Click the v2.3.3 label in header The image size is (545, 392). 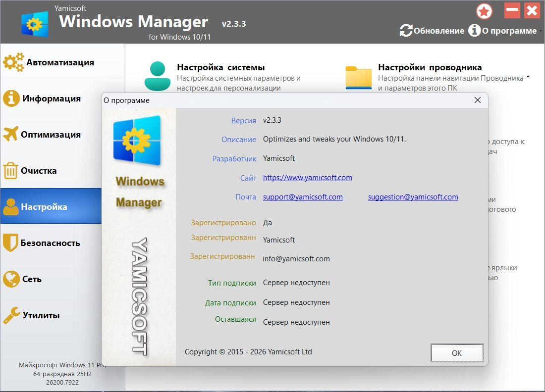[234, 24]
